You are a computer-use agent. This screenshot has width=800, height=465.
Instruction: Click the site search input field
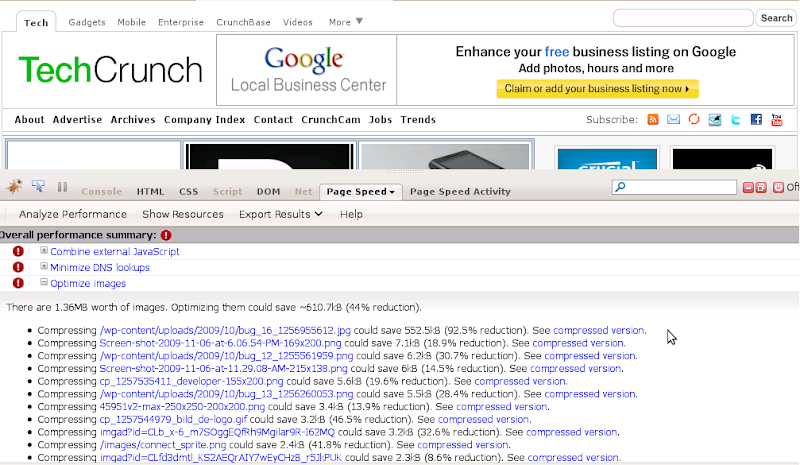683,18
